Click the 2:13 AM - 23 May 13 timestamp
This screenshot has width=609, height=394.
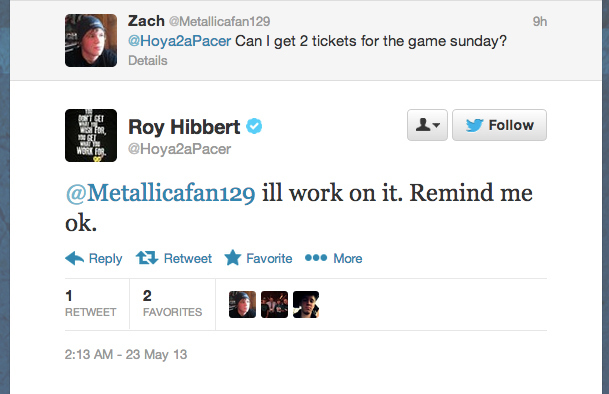(x=126, y=354)
